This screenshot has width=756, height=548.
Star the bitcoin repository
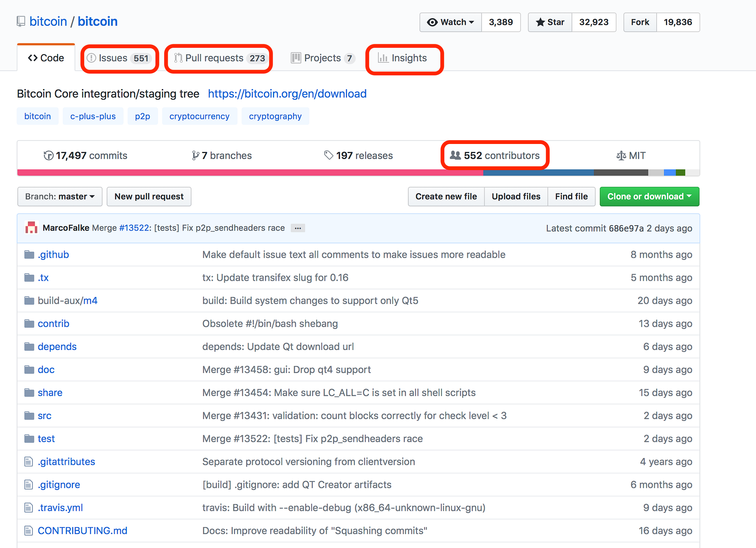coord(550,22)
